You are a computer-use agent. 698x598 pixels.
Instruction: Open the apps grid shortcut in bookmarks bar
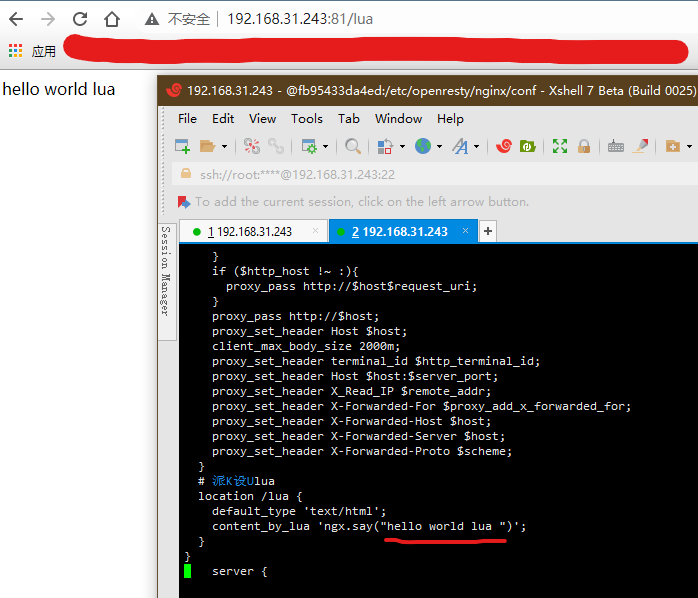pos(16,51)
